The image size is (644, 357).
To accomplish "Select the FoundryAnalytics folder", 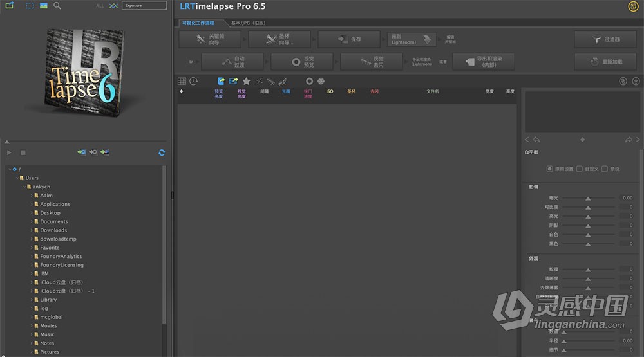I will click(61, 256).
